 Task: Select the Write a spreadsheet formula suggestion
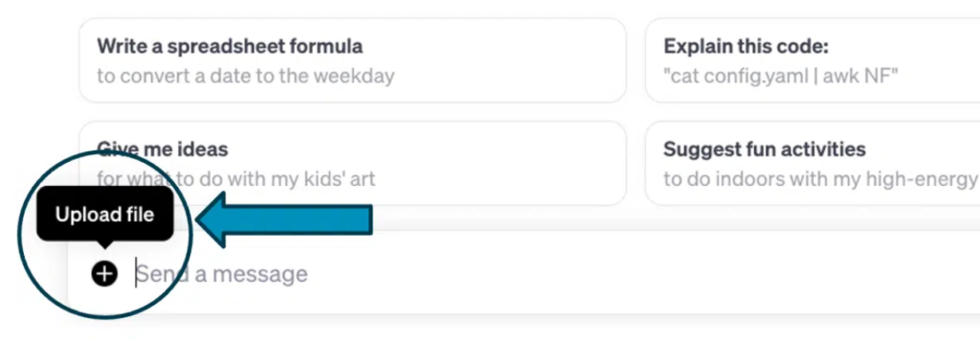point(352,60)
